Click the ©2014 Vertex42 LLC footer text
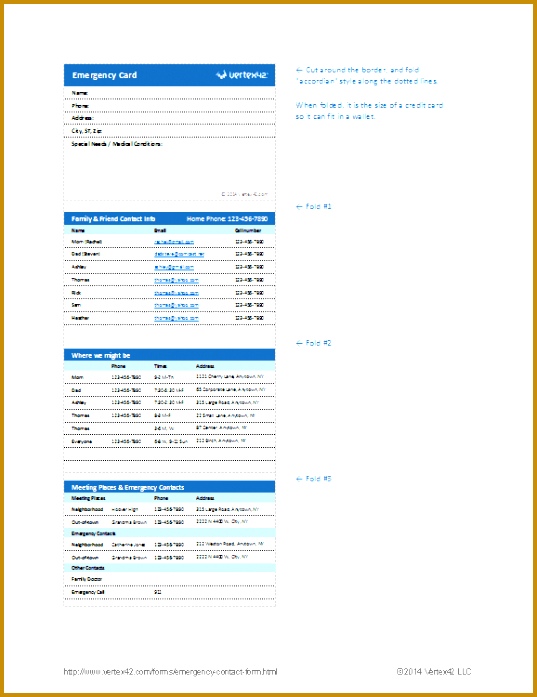Image resolution: width=537 pixels, height=697 pixels. tap(433, 672)
